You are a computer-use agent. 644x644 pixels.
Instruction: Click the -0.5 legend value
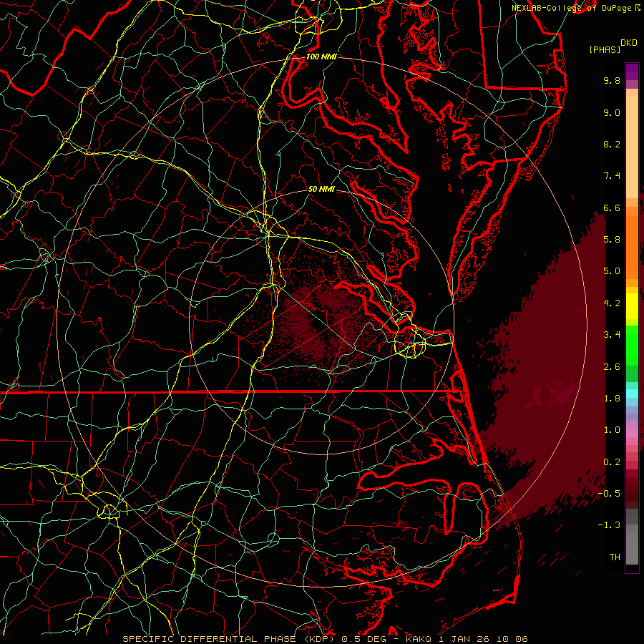(609, 494)
